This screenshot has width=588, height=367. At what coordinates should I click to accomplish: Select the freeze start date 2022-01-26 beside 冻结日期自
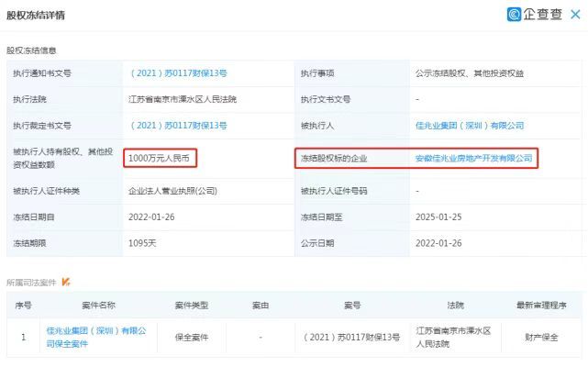[x=151, y=217]
